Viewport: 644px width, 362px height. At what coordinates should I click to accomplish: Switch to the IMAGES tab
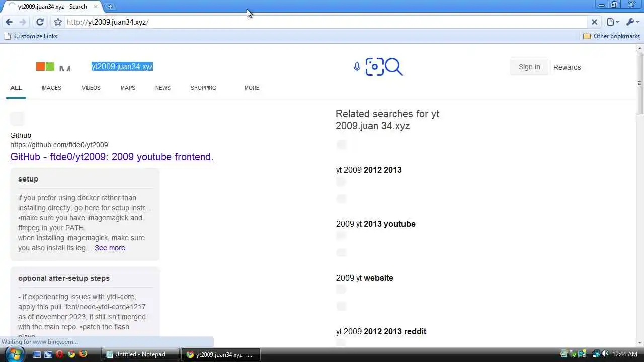click(x=51, y=88)
